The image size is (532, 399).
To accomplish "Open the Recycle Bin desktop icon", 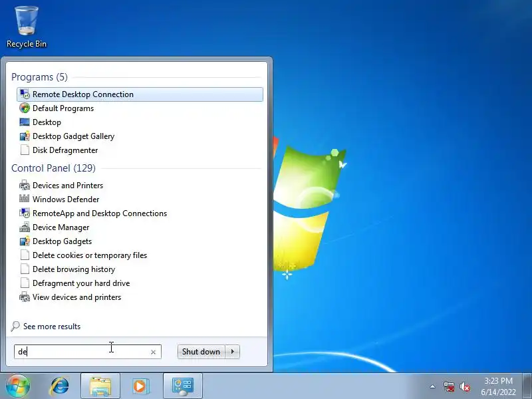I will pyautogui.click(x=27, y=27).
